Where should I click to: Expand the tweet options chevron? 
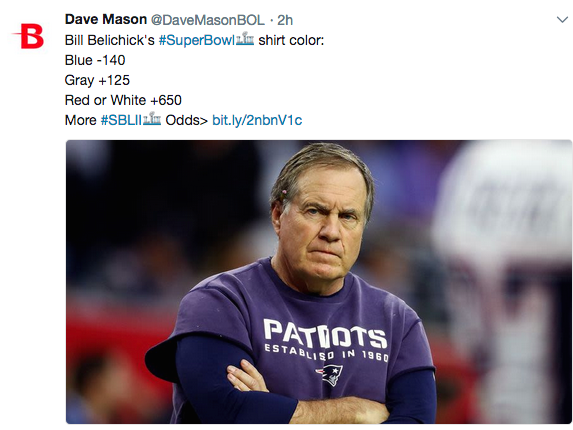[x=562, y=20]
